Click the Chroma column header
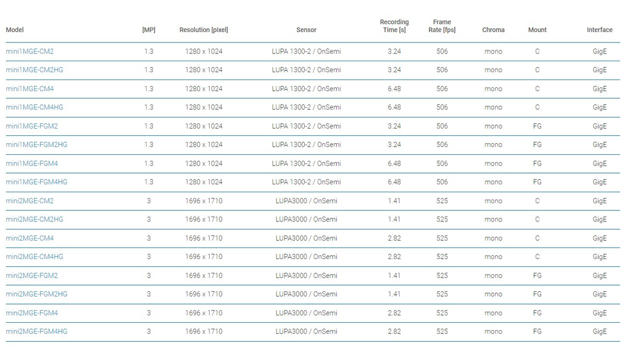The image size is (622, 364). 493,30
